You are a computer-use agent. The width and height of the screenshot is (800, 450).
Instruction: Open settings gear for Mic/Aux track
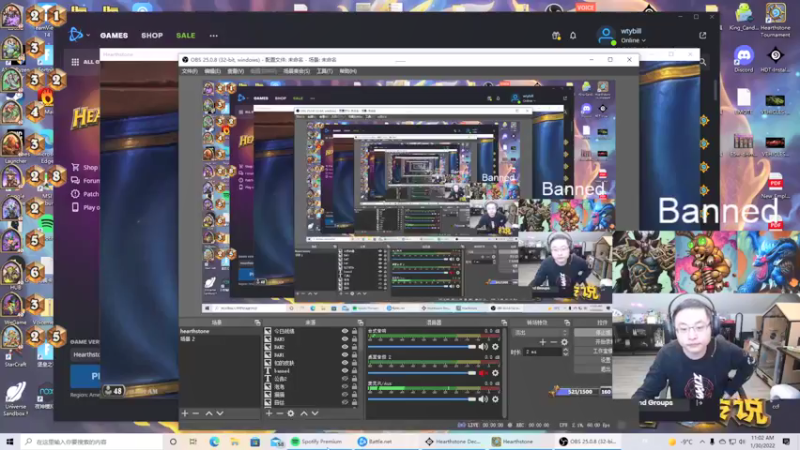coord(495,399)
